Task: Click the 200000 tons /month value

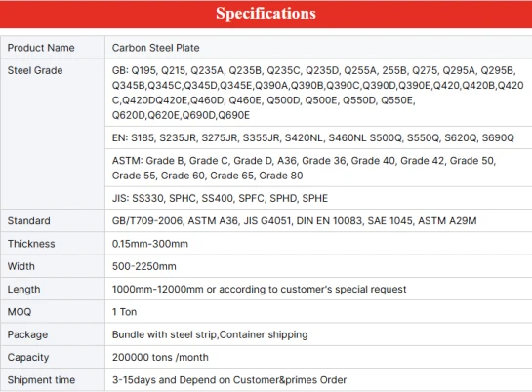Action: point(160,357)
